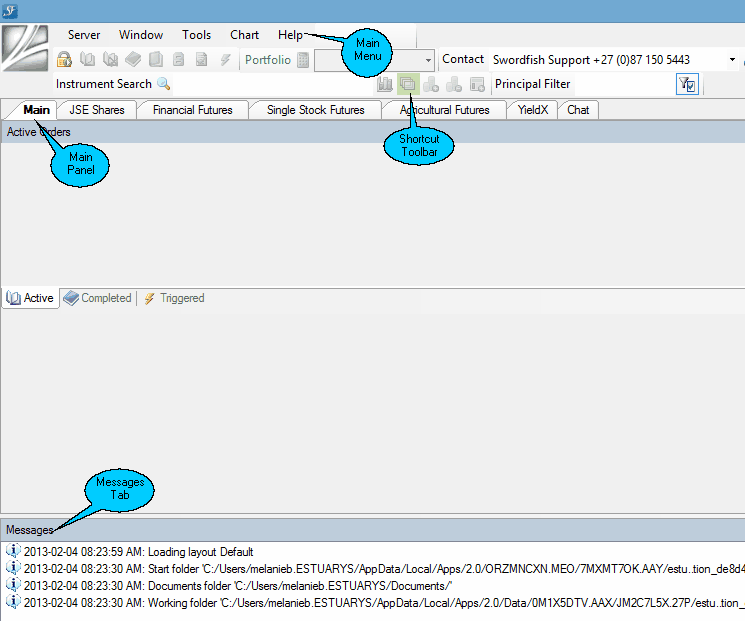Click the calculator icon beside Portfolio
Viewport: 745px width, 621px height.
(303, 60)
